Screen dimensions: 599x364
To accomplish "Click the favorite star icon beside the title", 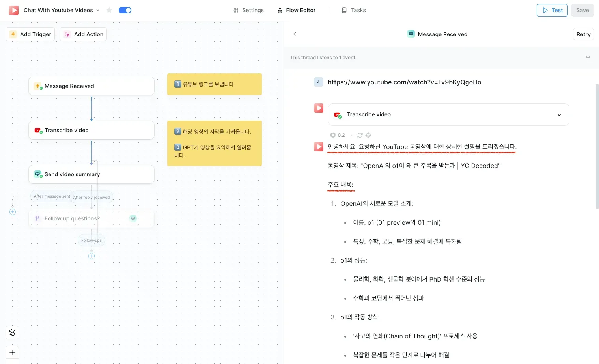I will coord(109,10).
